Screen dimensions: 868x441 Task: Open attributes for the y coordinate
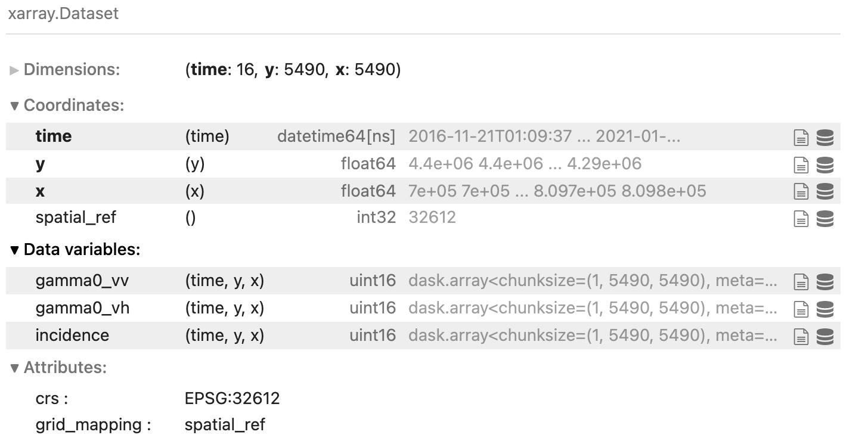point(802,163)
